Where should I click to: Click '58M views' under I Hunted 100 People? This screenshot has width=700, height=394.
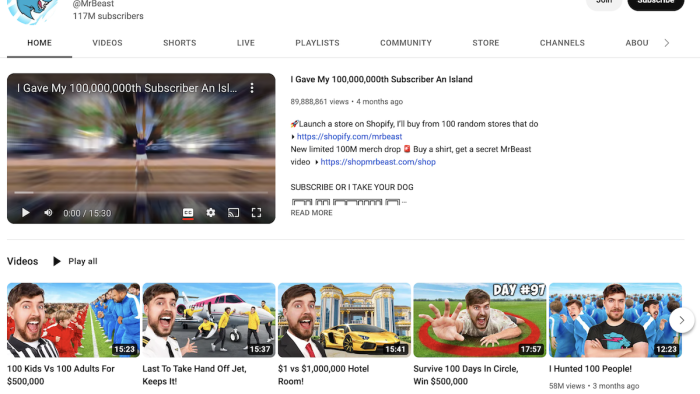[x=567, y=386]
